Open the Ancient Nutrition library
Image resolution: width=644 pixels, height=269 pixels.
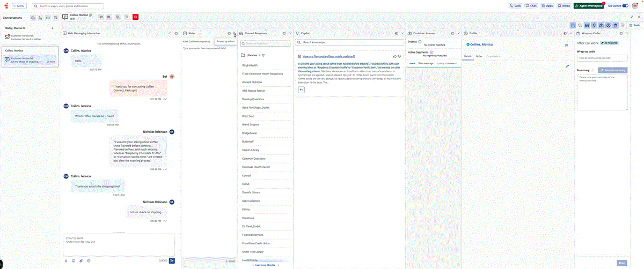[266, 82]
